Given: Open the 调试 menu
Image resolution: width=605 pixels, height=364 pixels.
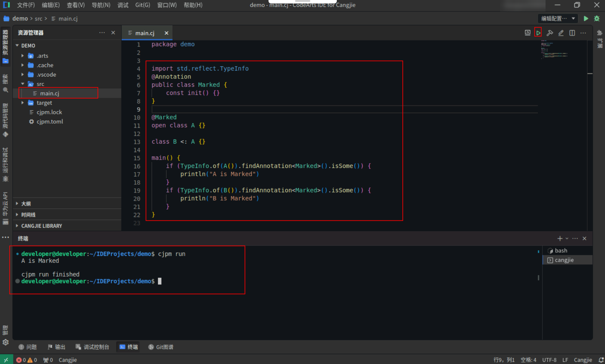Looking at the screenshot, I should click(x=123, y=5).
